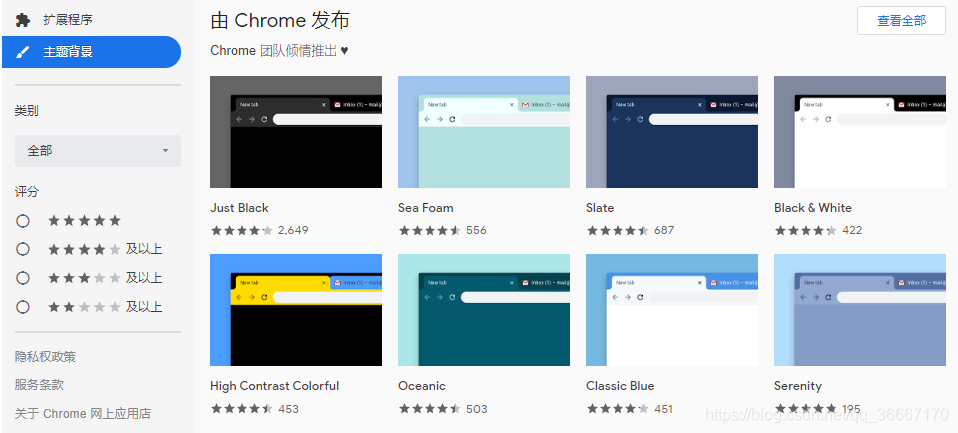Click the Sea Foam theme title
The height and width of the screenshot is (433, 958).
click(426, 208)
